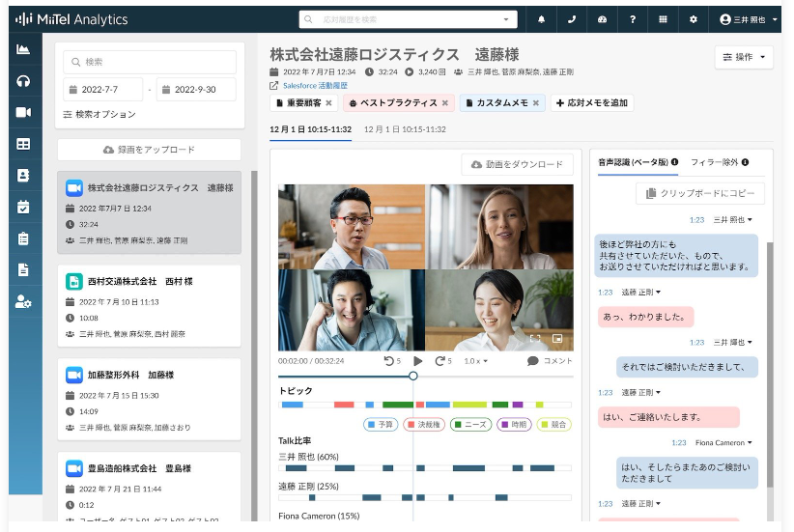Open the table grid sidebar icon
This screenshot has height=532, width=794.
click(23, 144)
